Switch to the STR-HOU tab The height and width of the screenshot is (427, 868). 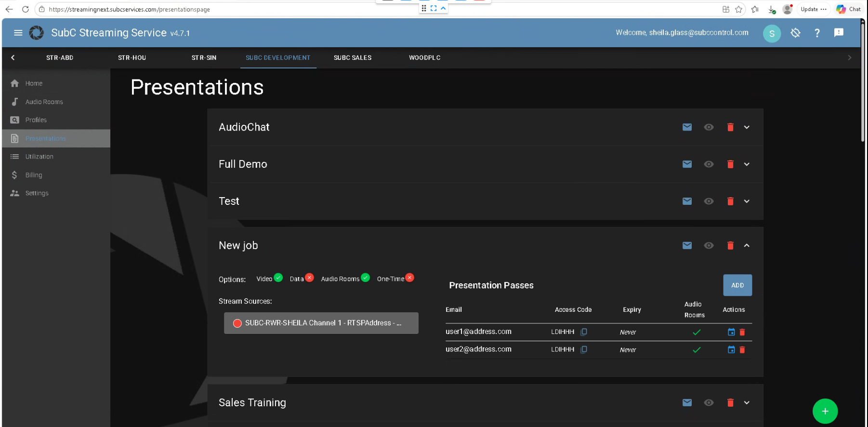click(132, 58)
